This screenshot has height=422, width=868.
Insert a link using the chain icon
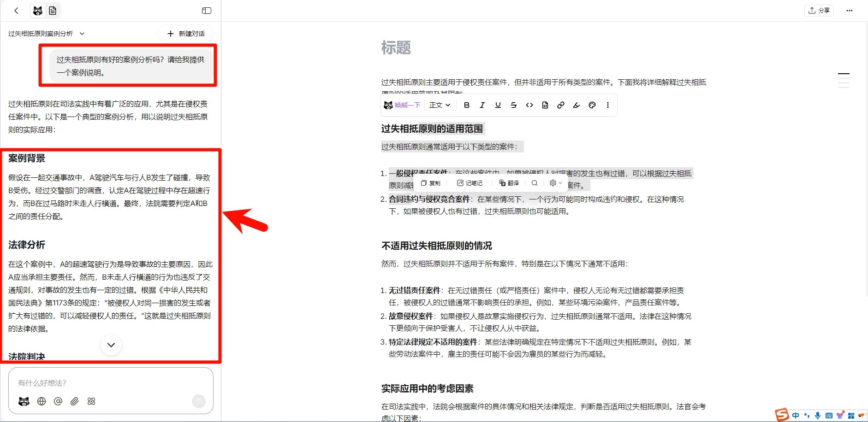[560, 105]
